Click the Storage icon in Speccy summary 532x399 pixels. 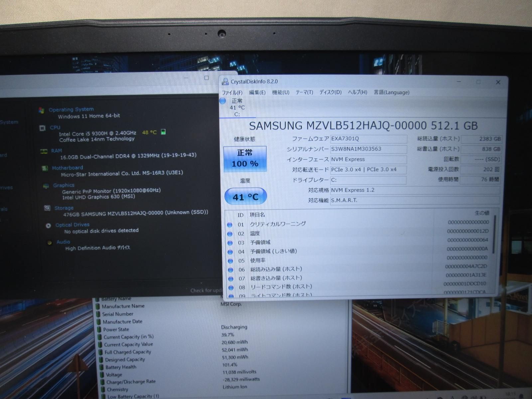[47, 208]
